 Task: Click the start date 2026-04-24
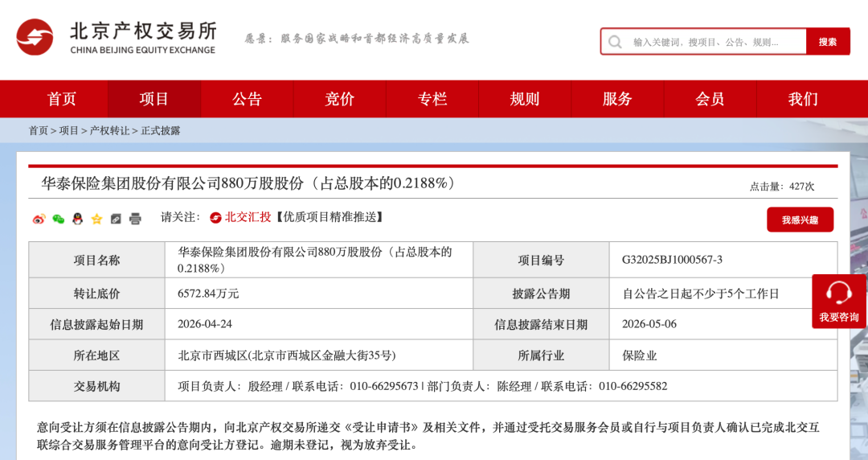[x=205, y=324]
